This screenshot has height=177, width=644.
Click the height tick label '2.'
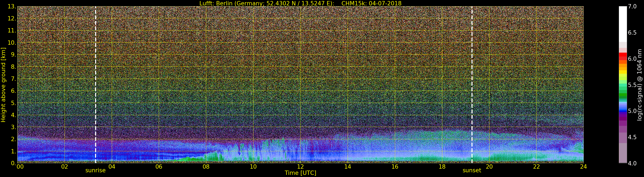pos(13,139)
